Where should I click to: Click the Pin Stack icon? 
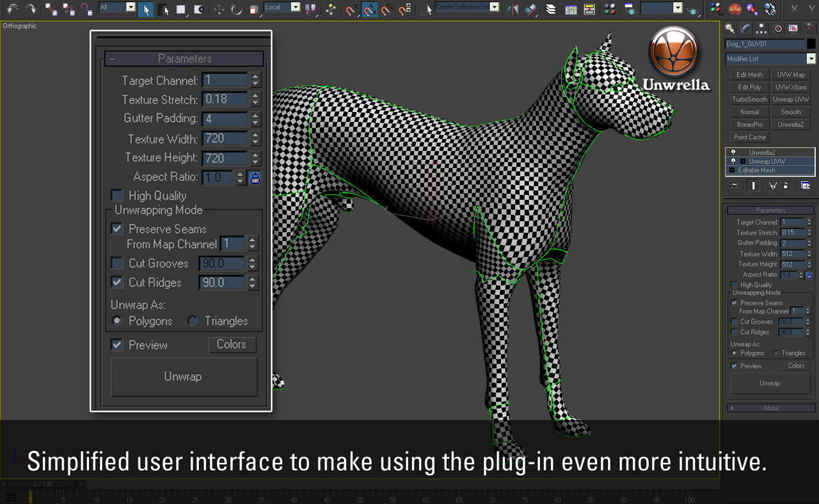tap(734, 185)
